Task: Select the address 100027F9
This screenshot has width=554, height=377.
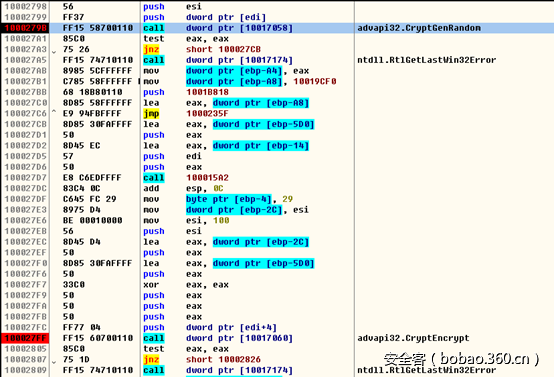Action: pos(25,295)
